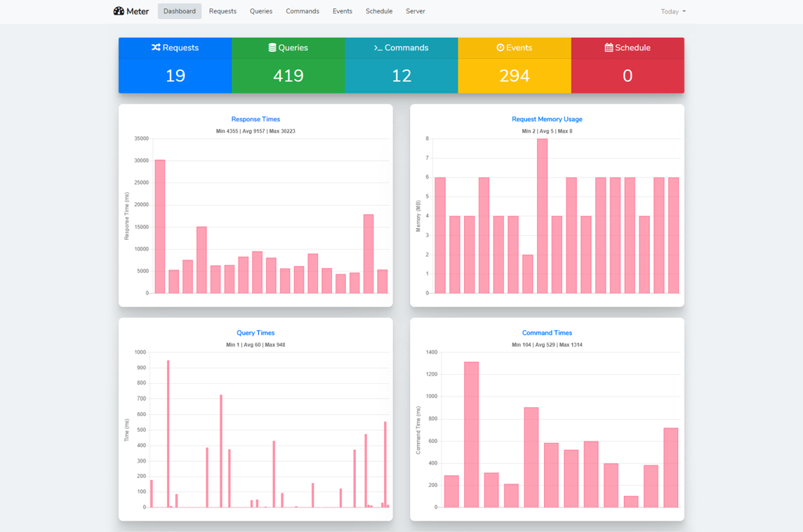The image size is (803, 532).
Task: Open the Queries nav item
Action: tap(261, 11)
